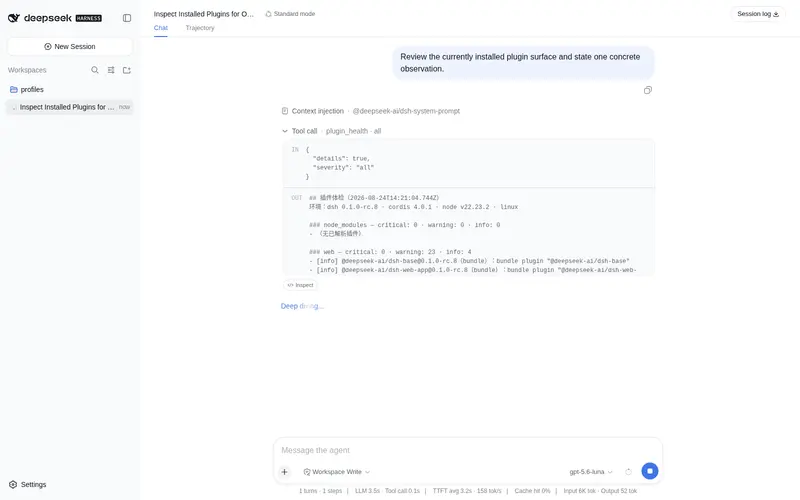800x500 pixels.
Task: Open the workspace sort/filter options icon
Action: click(x=111, y=70)
